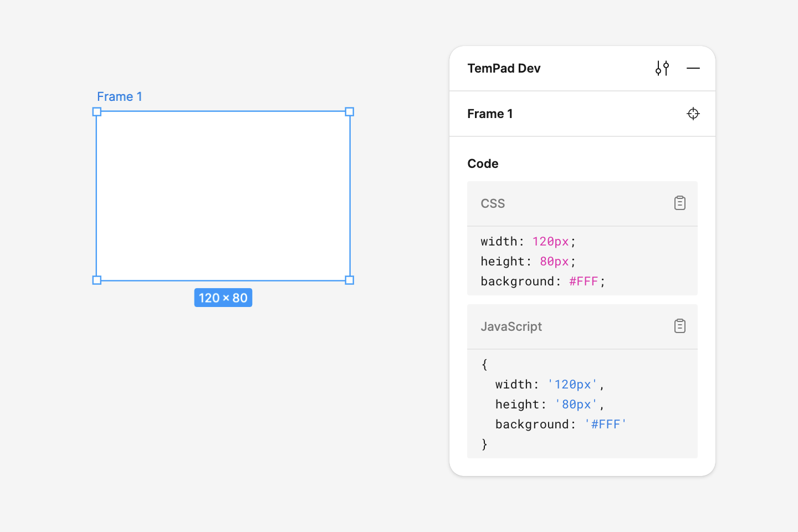
Task: Click the bottom-right resize handle of Frame 1
Action: [x=350, y=280]
